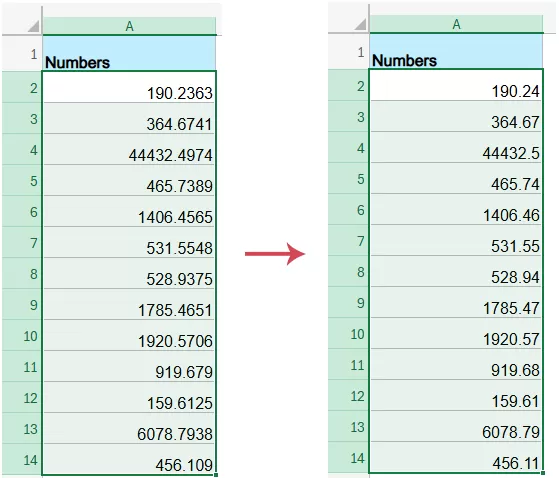
Task: Click row 13 header in right sheet
Action: 349,426
